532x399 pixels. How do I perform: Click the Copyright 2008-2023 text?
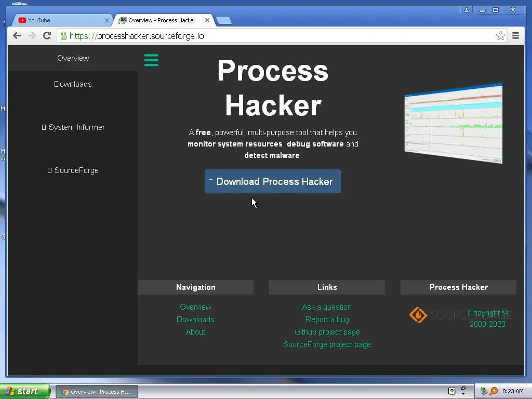487,318
